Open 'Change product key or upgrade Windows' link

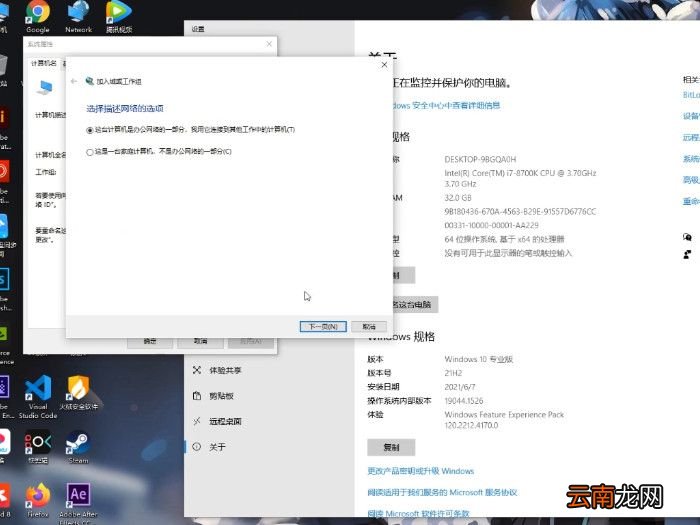click(x=421, y=471)
